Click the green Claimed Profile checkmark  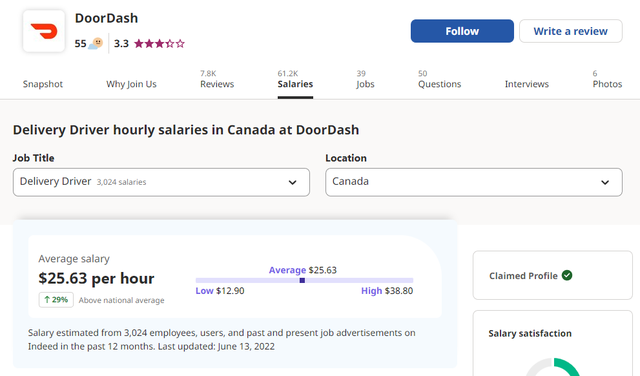pos(567,276)
